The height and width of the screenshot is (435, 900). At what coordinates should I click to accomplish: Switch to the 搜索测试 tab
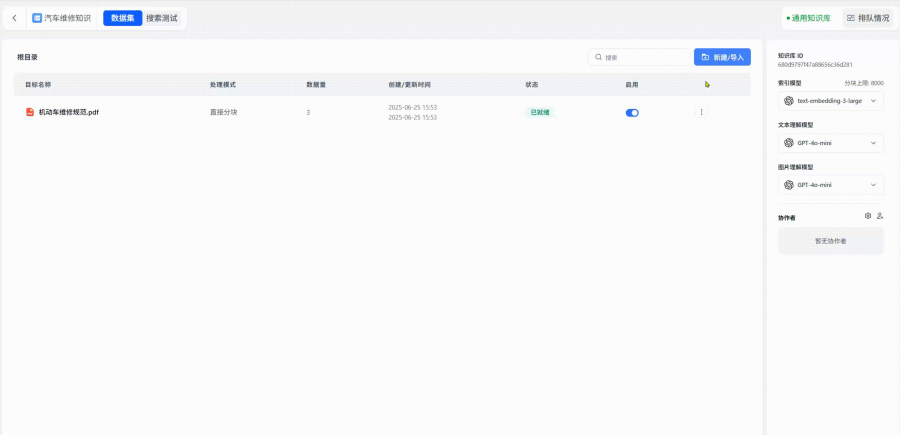tap(162, 18)
